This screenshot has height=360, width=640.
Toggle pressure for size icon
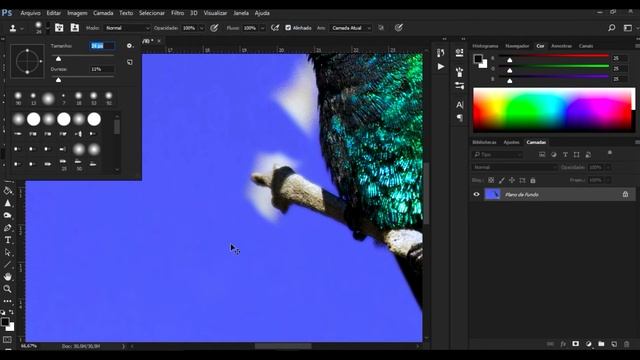(399, 28)
